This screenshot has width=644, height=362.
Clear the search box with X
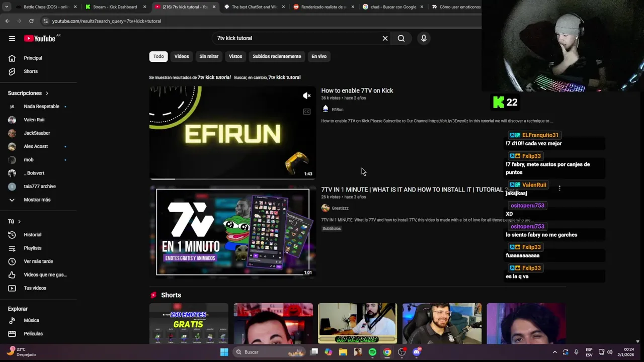[385, 38]
